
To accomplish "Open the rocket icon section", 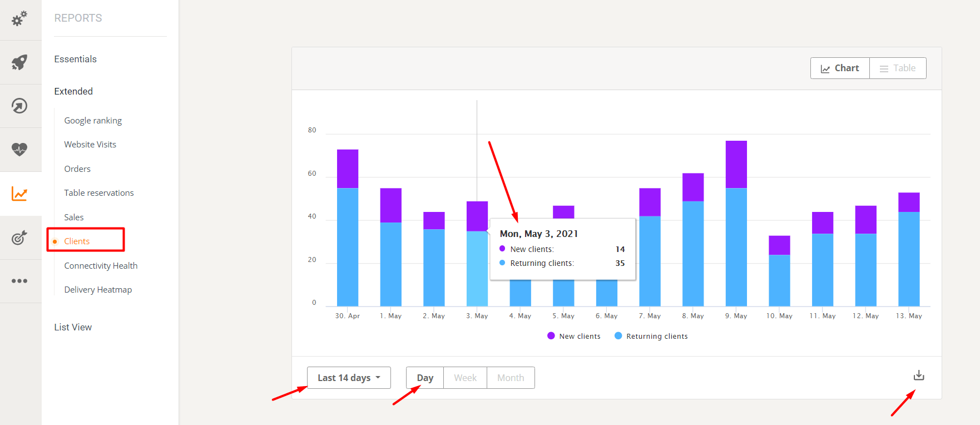I will [19, 62].
